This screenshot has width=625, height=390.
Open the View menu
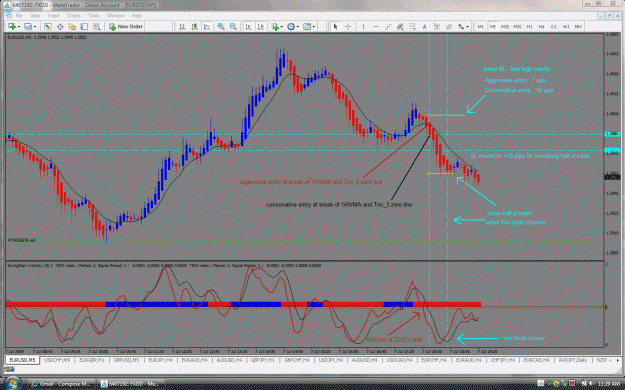(35, 16)
